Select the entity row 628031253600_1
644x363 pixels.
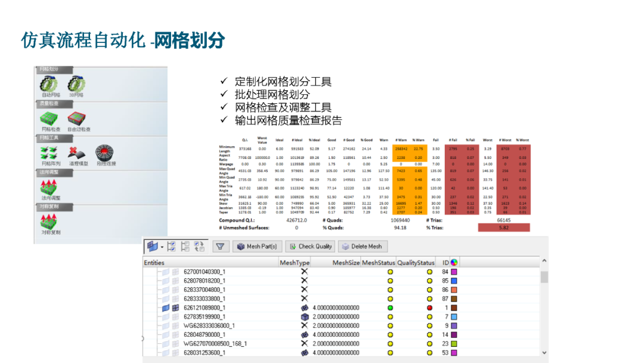[x=341, y=353]
